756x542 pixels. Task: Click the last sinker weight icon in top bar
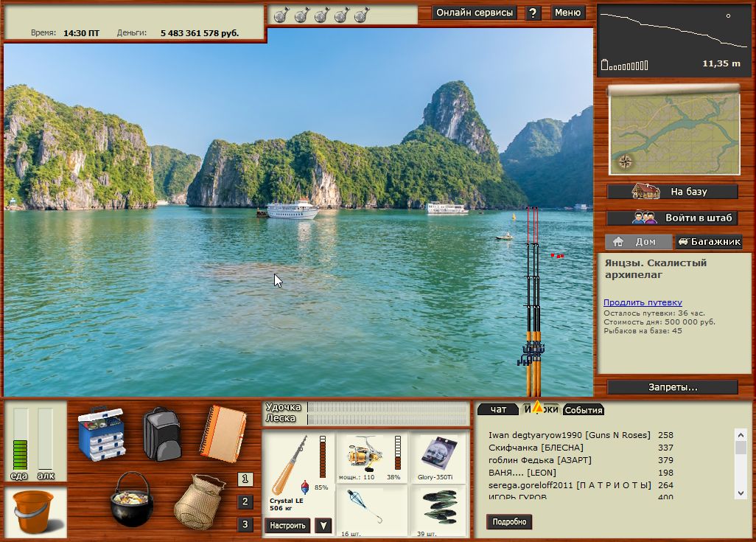point(362,15)
